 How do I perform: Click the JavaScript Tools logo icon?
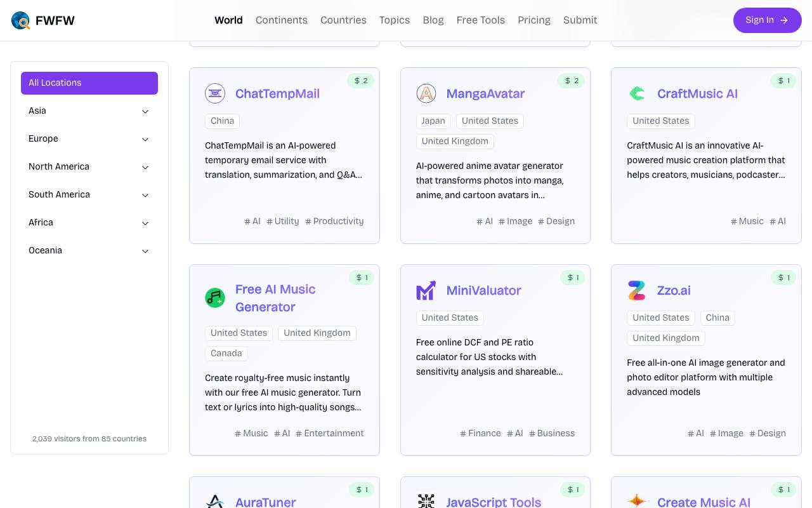pyautogui.click(x=426, y=502)
